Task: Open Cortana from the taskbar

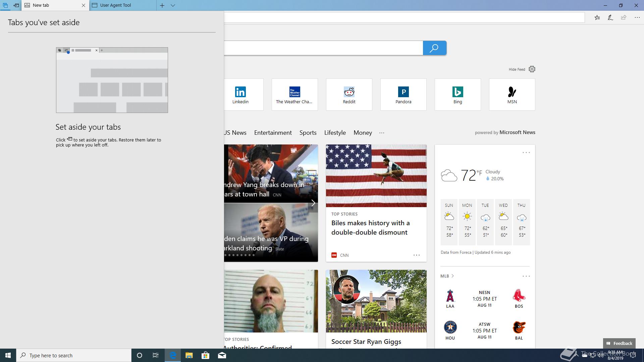Action: pos(140,355)
